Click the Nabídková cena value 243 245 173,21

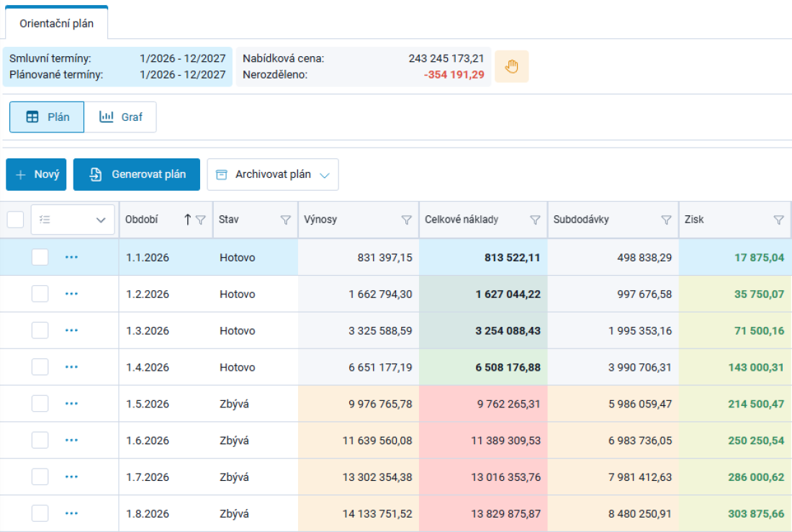[446, 58]
